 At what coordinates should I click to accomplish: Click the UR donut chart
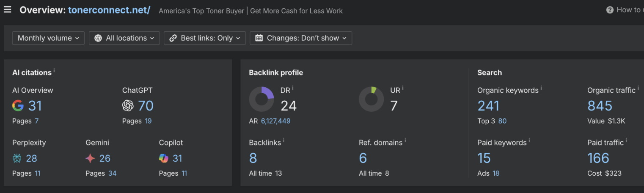click(x=372, y=99)
